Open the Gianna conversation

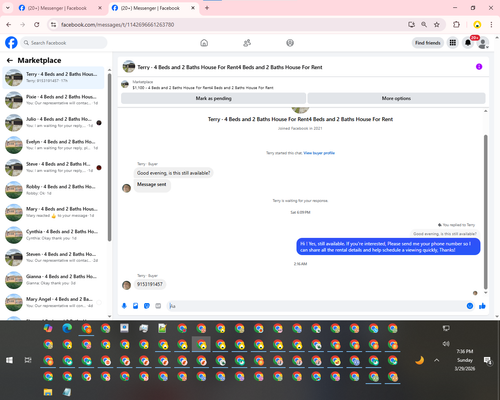point(53,280)
